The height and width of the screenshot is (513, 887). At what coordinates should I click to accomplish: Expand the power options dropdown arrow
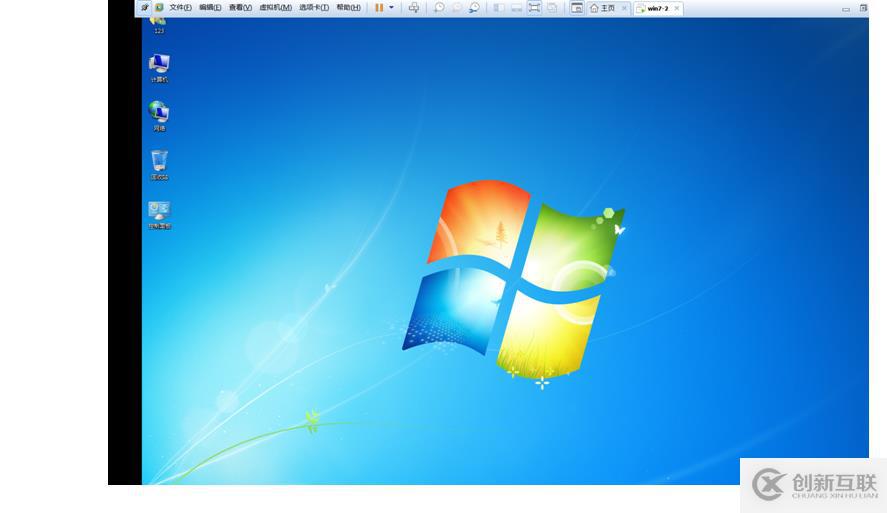tap(391, 8)
